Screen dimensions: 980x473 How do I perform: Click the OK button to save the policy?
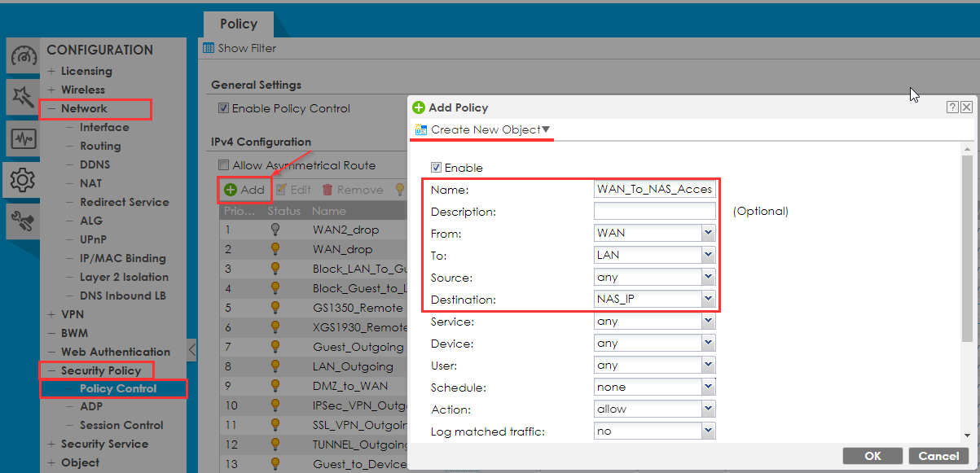coord(872,456)
